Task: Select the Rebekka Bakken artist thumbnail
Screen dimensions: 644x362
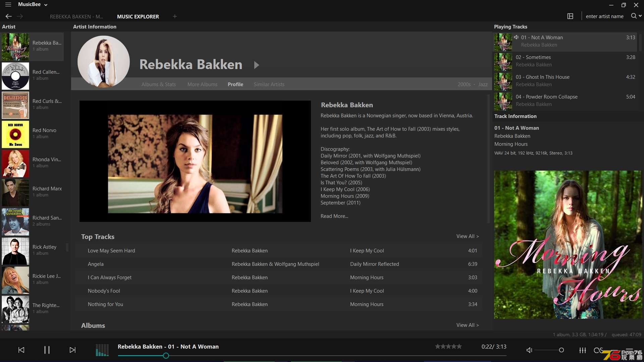Action: [15, 47]
